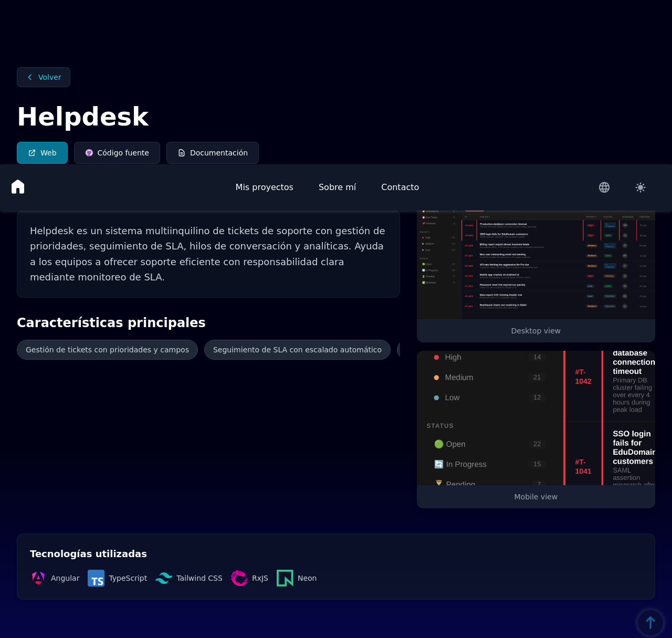Open the Código fuente link

pos(117,153)
